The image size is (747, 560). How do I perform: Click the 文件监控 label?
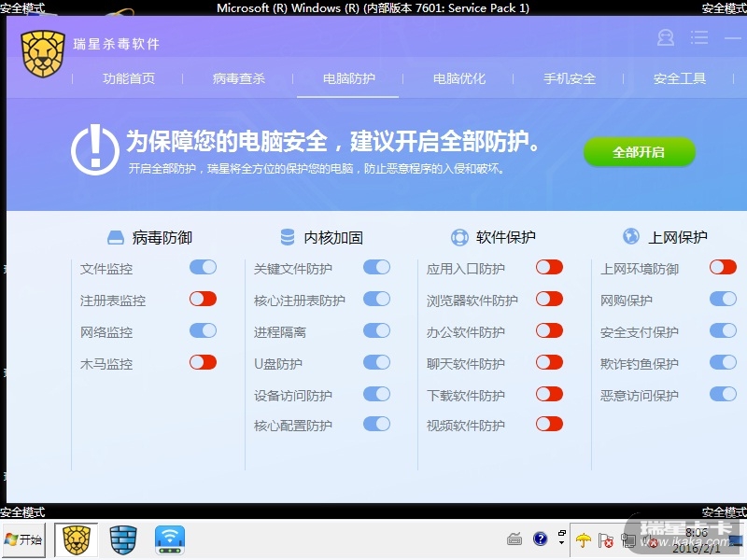click(x=106, y=269)
